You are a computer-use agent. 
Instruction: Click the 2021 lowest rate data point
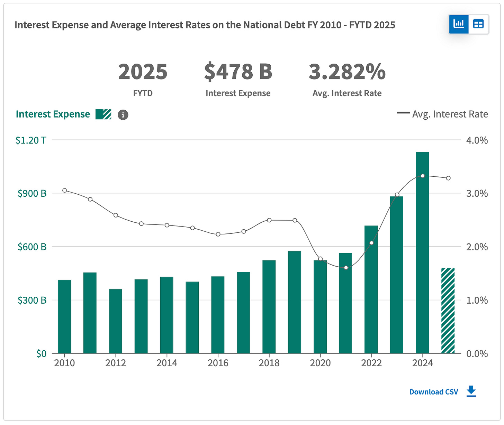point(346,268)
